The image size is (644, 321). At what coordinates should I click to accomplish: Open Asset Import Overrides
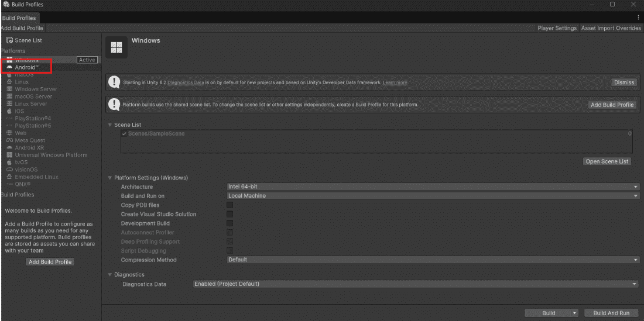611,28
